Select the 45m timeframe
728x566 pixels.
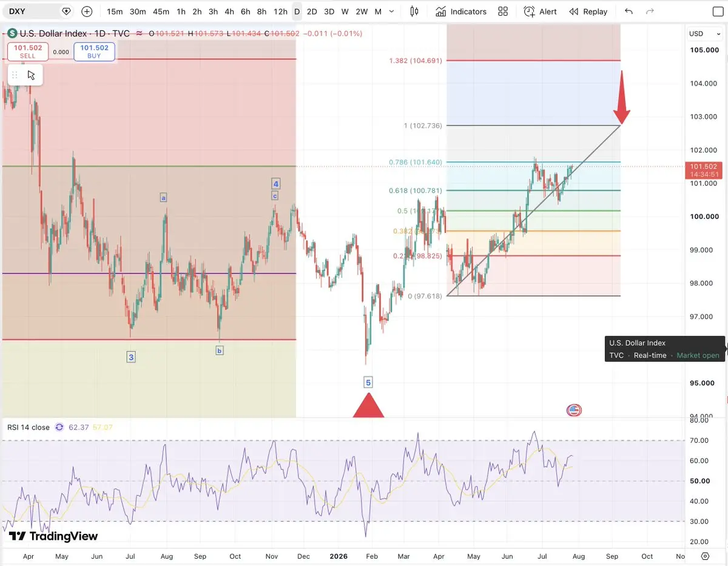[x=161, y=12]
